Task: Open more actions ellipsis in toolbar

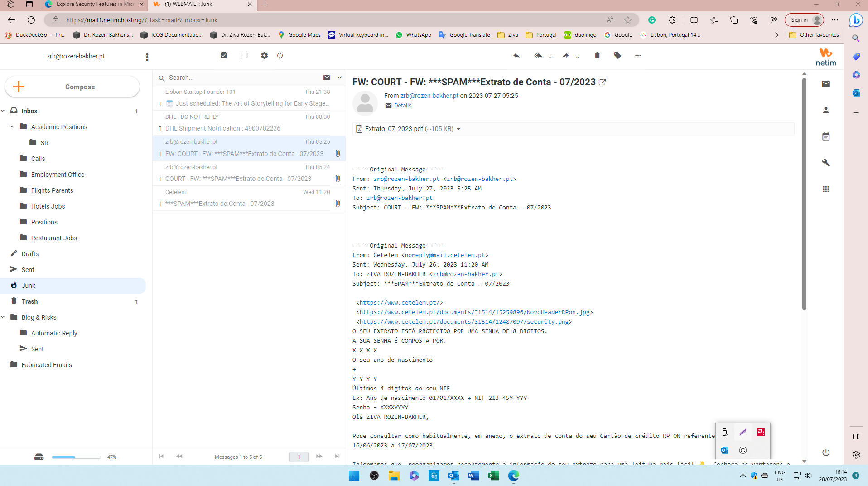Action: [638, 55]
